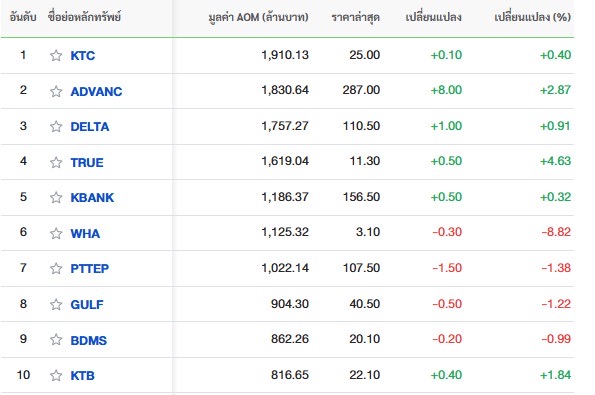Go to the WHA symbol link

[85, 233]
